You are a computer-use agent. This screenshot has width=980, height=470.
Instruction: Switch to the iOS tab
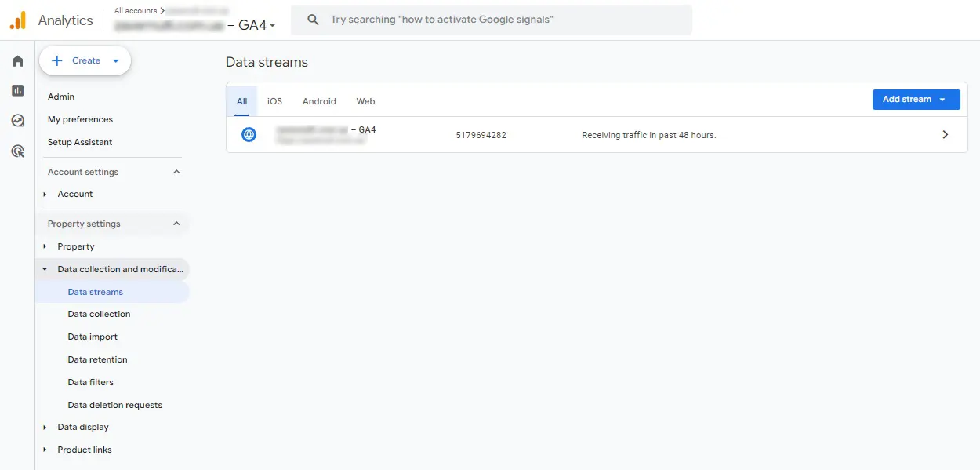click(274, 101)
